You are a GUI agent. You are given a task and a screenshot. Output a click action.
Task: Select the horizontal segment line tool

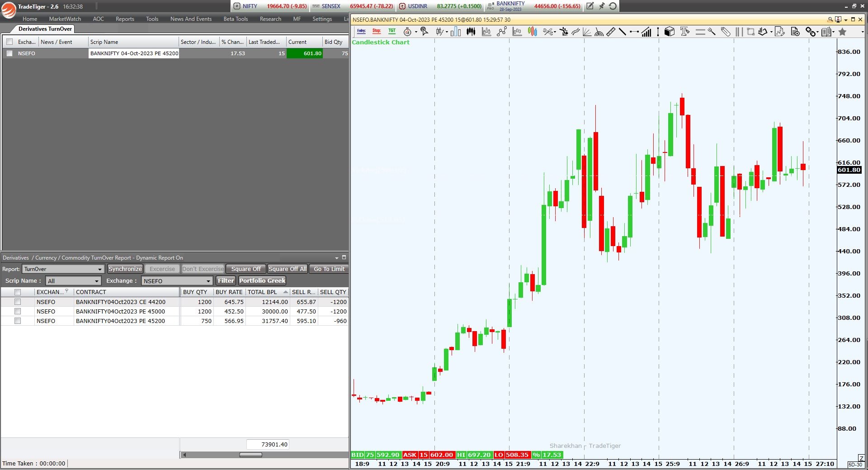[634, 32]
